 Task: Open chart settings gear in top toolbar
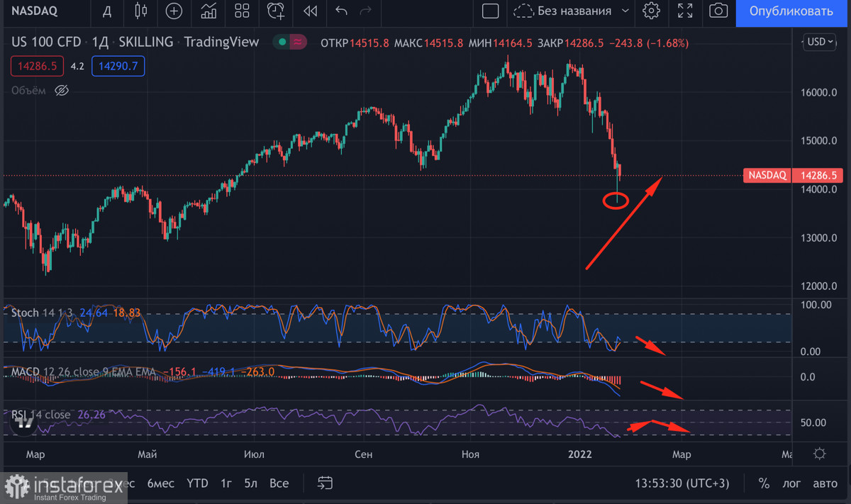(651, 11)
